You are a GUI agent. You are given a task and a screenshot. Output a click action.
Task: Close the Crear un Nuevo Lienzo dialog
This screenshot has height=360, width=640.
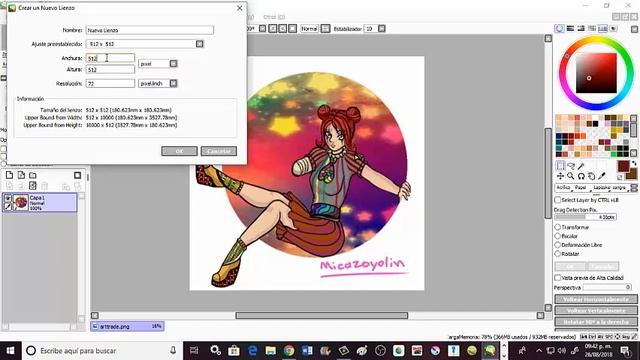pos(240,8)
